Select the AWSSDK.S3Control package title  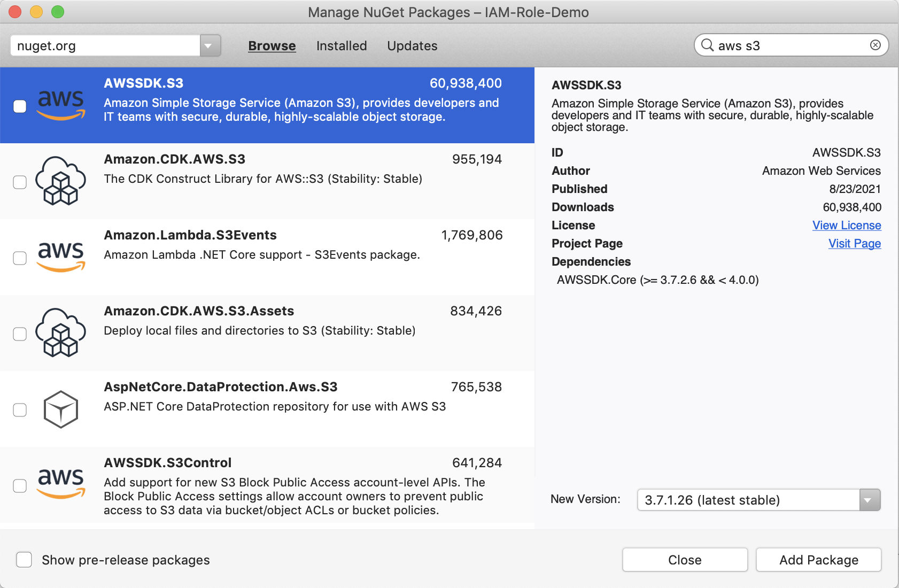(x=168, y=463)
